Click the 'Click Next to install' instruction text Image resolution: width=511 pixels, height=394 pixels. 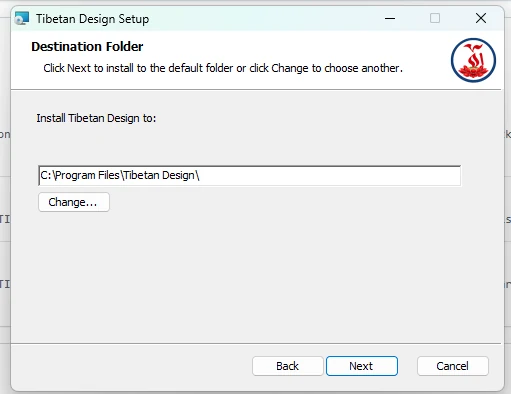[223, 68]
